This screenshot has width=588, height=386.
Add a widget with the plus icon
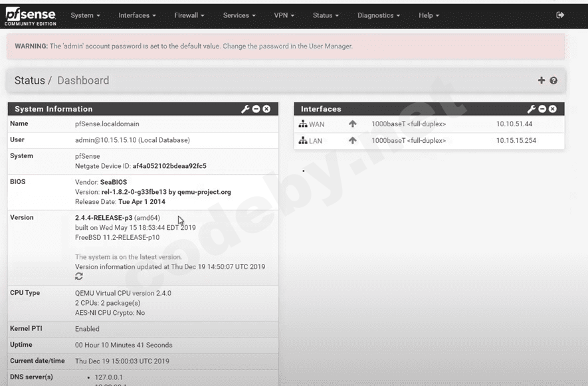point(541,80)
